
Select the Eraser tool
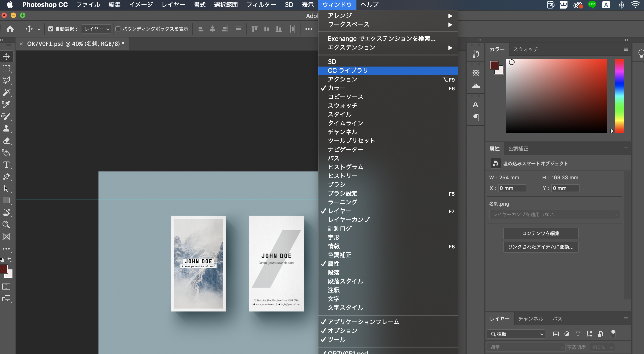point(6,141)
